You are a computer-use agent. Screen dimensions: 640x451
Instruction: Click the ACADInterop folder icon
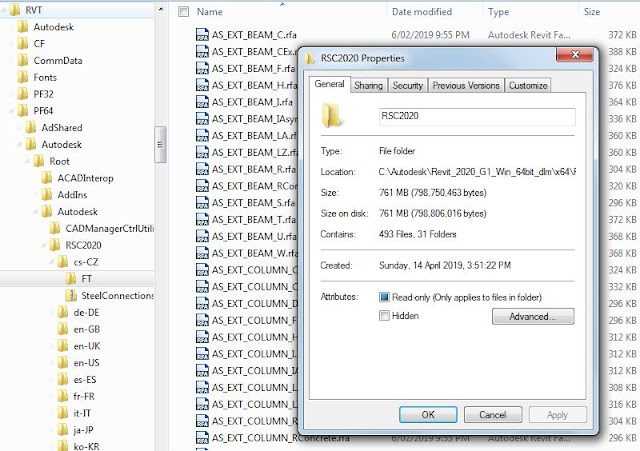point(47,178)
